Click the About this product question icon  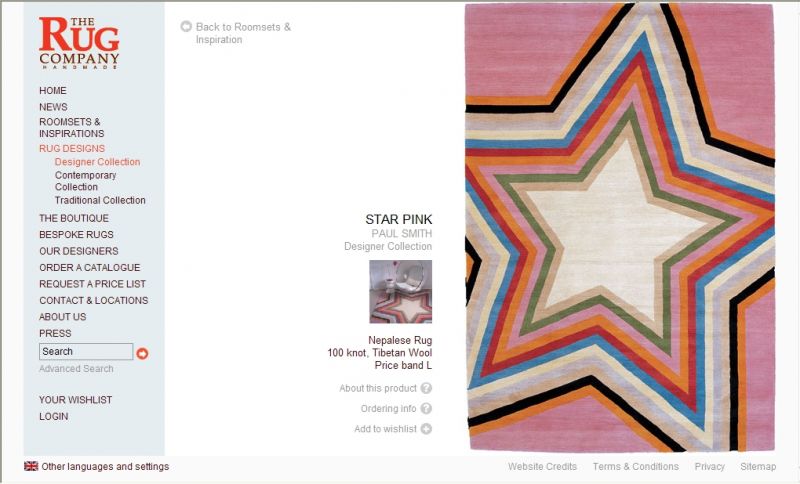427,388
